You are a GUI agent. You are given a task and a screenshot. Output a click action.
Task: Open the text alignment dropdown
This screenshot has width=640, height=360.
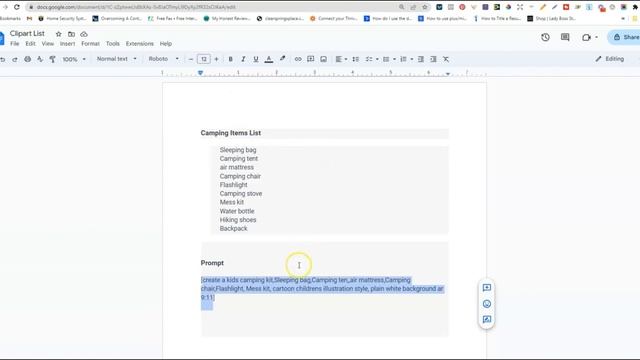(341, 59)
